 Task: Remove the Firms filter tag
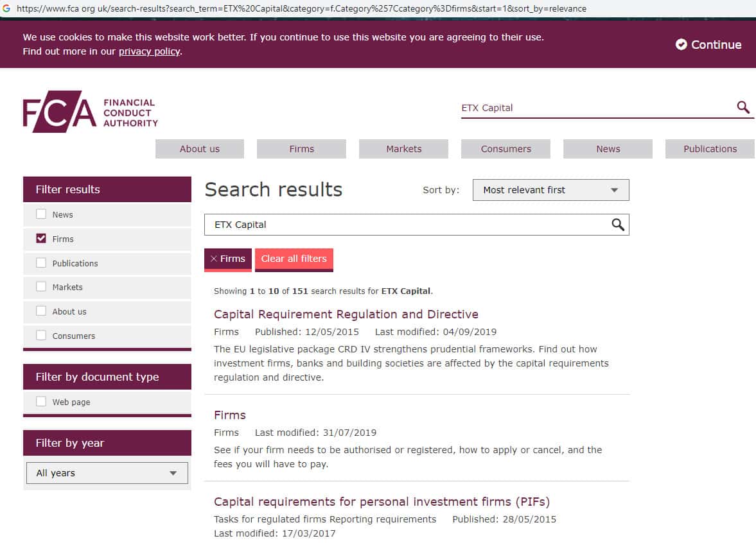(x=227, y=259)
